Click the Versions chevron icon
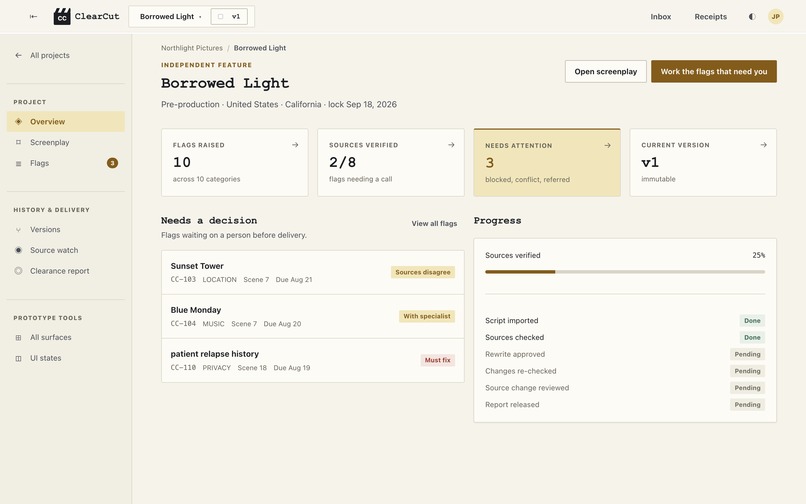The image size is (806, 504). [x=19, y=230]
